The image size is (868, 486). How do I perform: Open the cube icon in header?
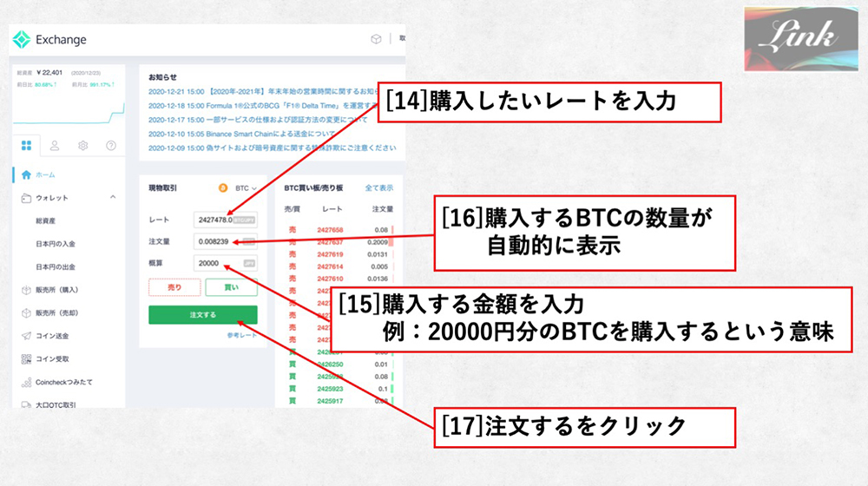click(376, 39)
